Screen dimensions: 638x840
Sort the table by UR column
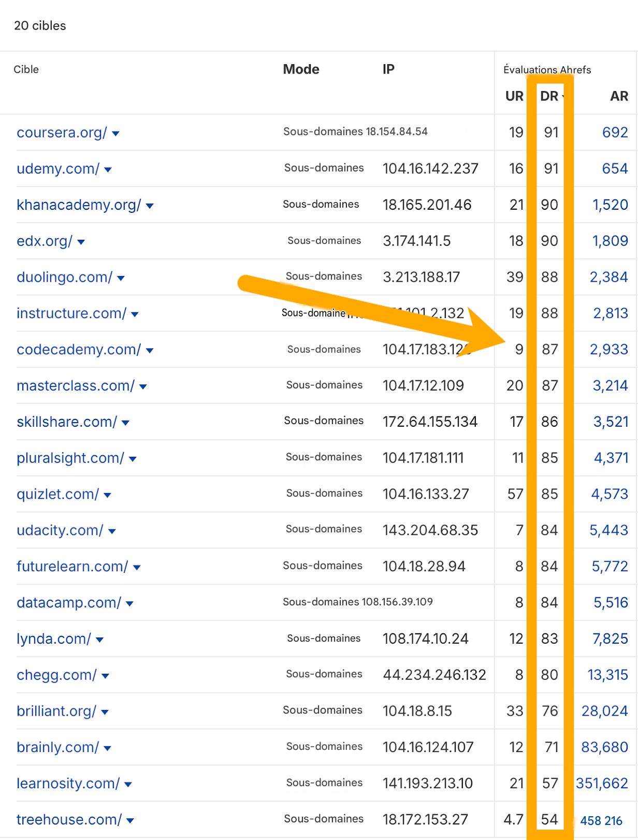[x=514, y=96]
